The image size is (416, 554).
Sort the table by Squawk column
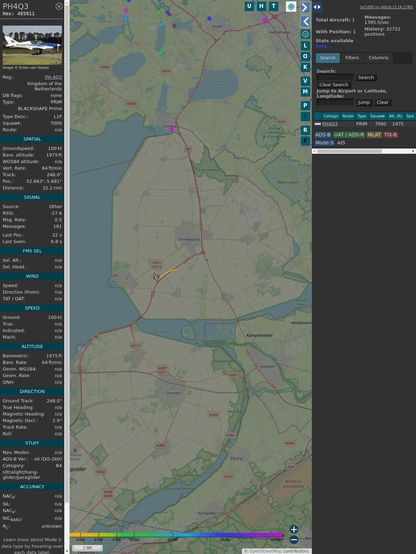click(377, 116)
